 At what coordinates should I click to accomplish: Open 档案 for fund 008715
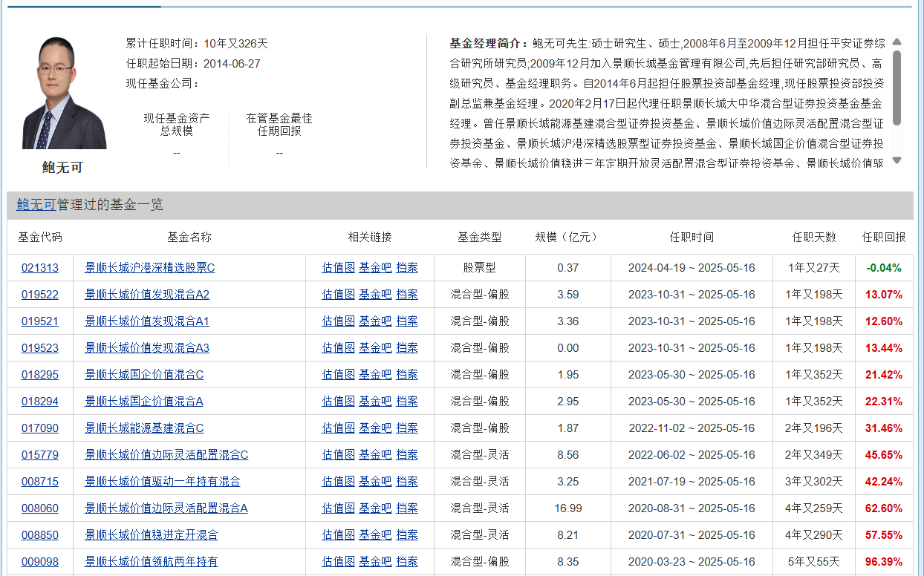pyautogui.click(x=407, y=482)
